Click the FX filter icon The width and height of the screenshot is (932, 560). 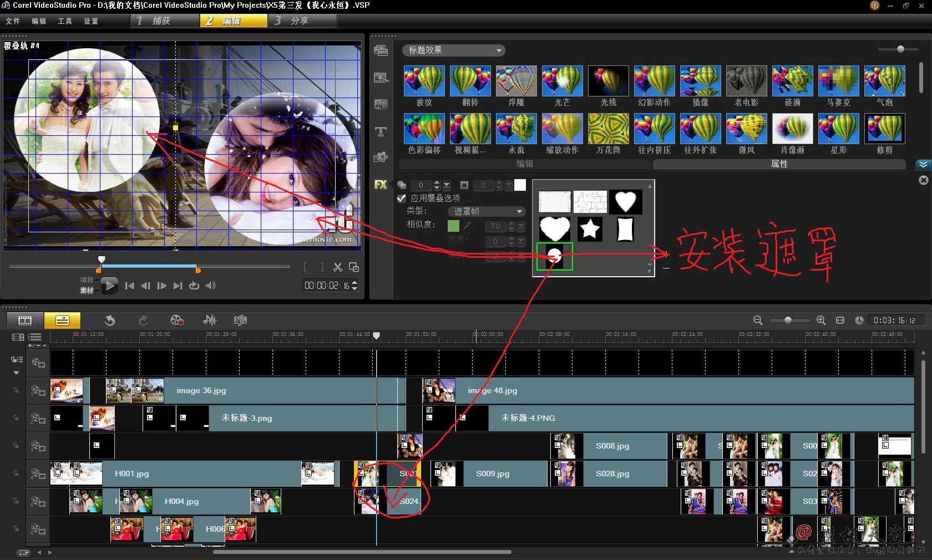click(x=381, y=185)
